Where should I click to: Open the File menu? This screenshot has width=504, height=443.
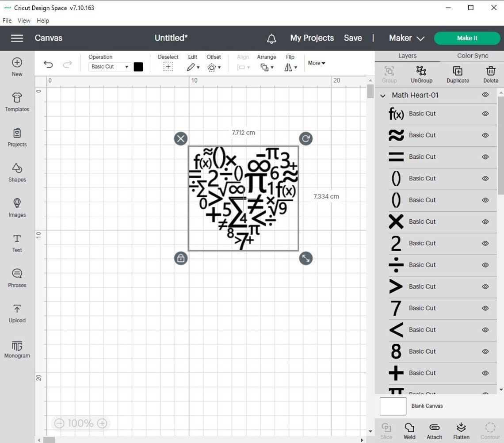coord(7,20)
